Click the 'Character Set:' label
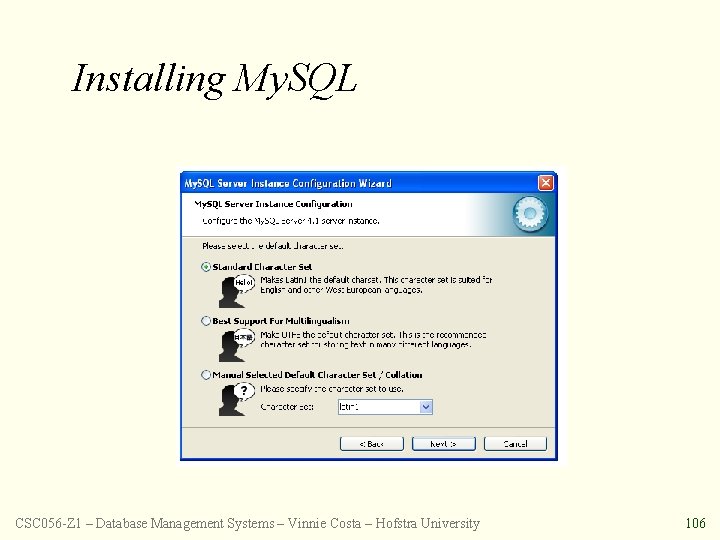720x540 pixels. pos(287,407)
